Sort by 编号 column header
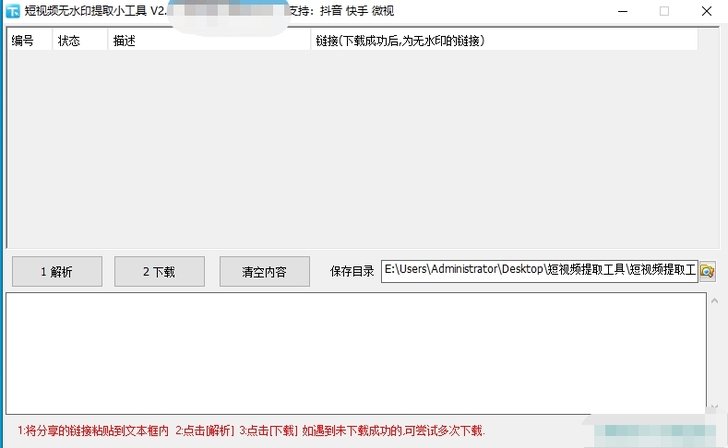The width and height of the screenshot is (728, 448). coord(30,41)
